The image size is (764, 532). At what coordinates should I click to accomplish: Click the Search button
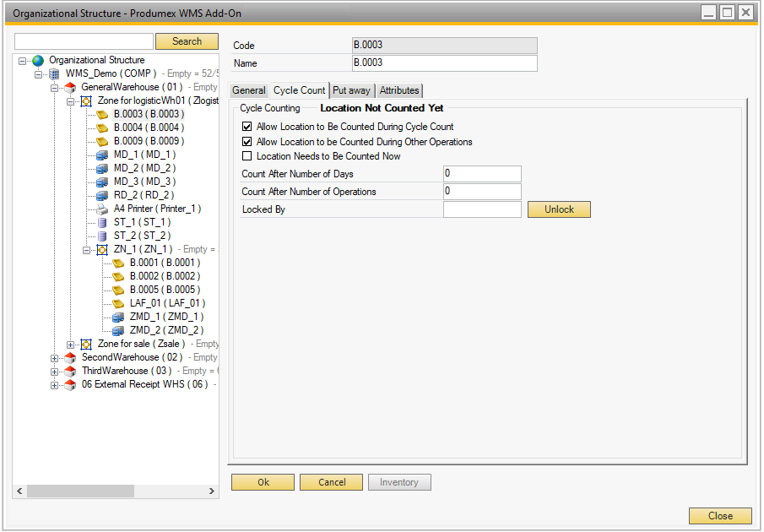187,41
